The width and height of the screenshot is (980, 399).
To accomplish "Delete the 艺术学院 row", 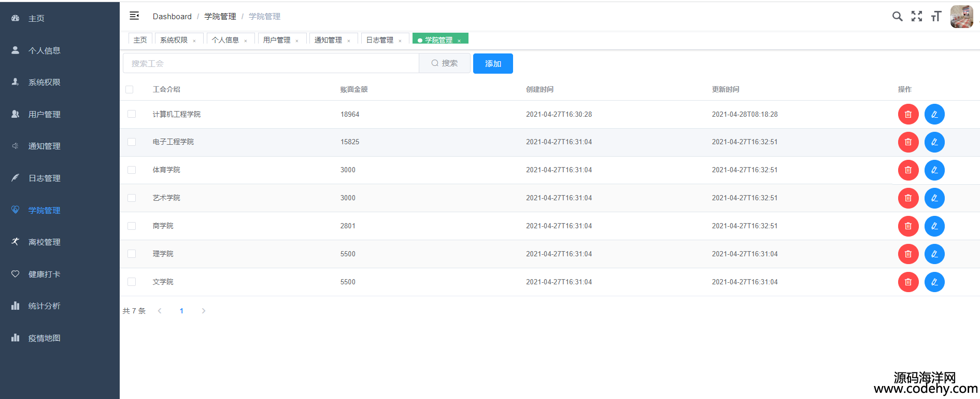I will pyautogui.click(x=908, y=198).
